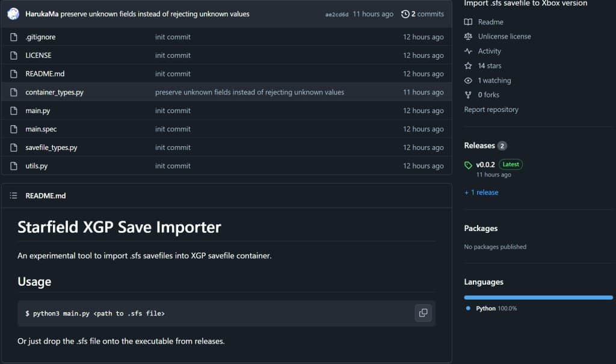Open README outline list icon
This screenshot has width=616, height=364.
13,196
